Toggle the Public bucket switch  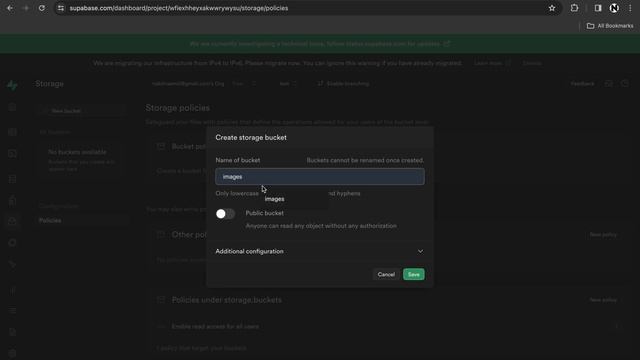point(225,213)
